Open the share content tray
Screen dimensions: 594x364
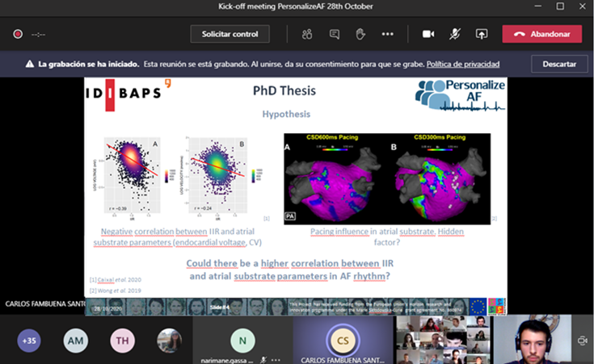(x=482, y=34)
